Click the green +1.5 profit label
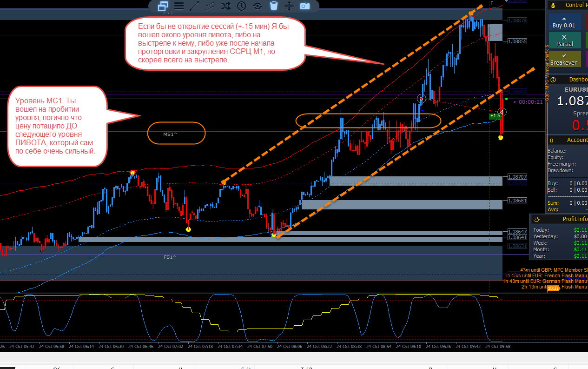 click(x=495, y=115)
